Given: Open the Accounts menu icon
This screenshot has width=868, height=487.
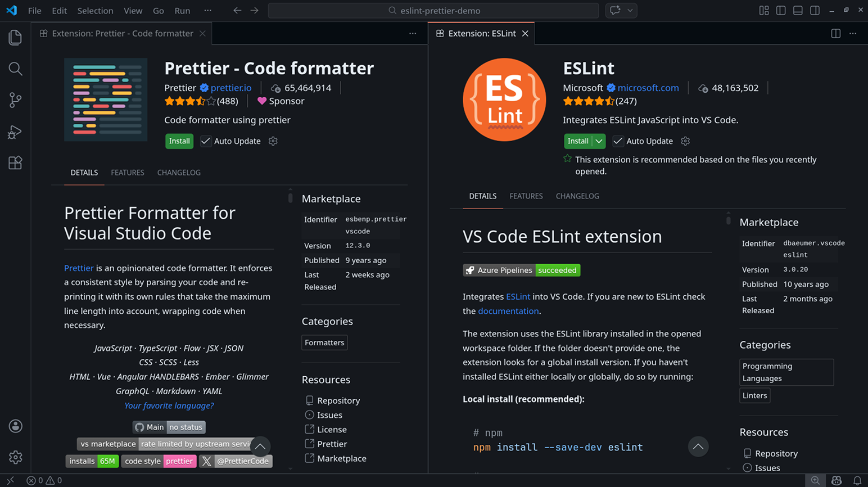Looking at the screenshot, I should pos(15,426).
